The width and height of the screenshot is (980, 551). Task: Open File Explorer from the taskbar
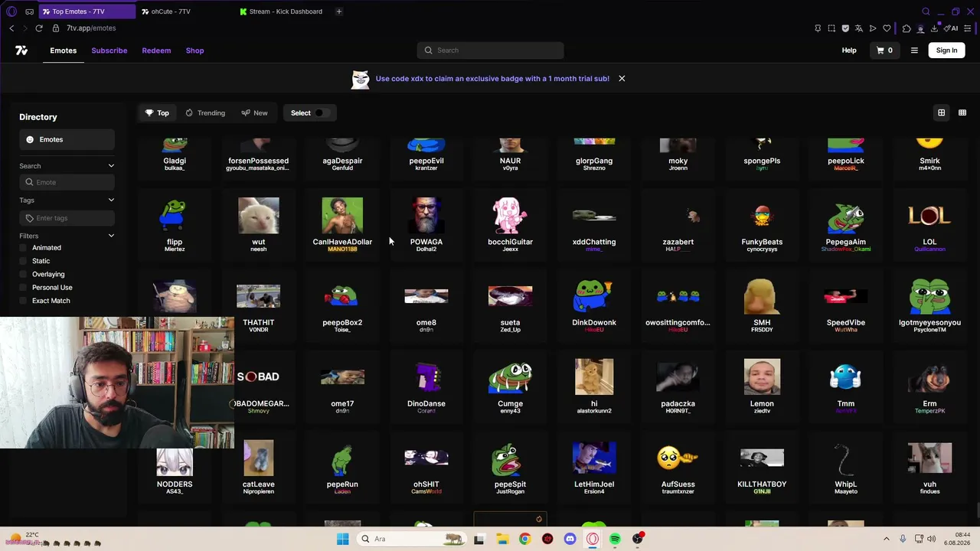point(502,539)
